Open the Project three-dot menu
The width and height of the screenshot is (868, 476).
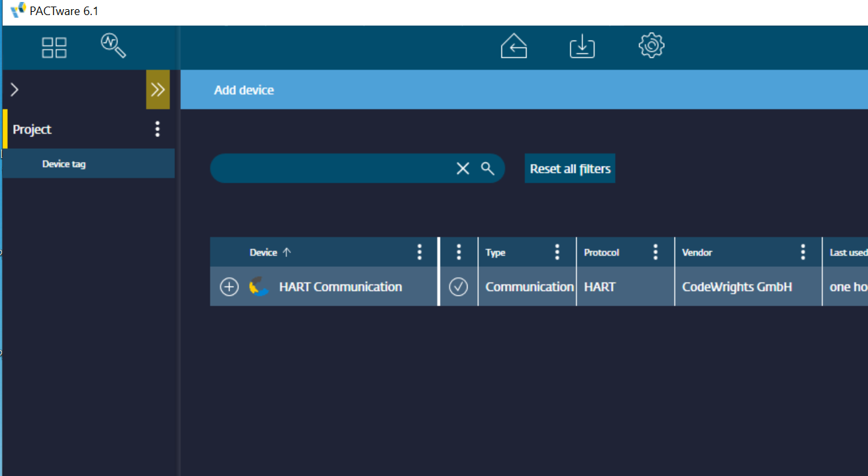coord(157,129)
